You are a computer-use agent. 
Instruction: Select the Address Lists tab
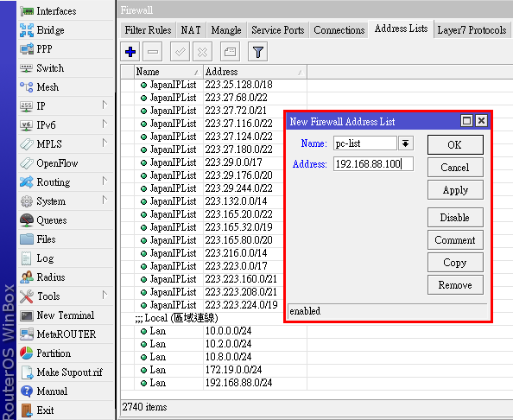(x=401, y=29)
